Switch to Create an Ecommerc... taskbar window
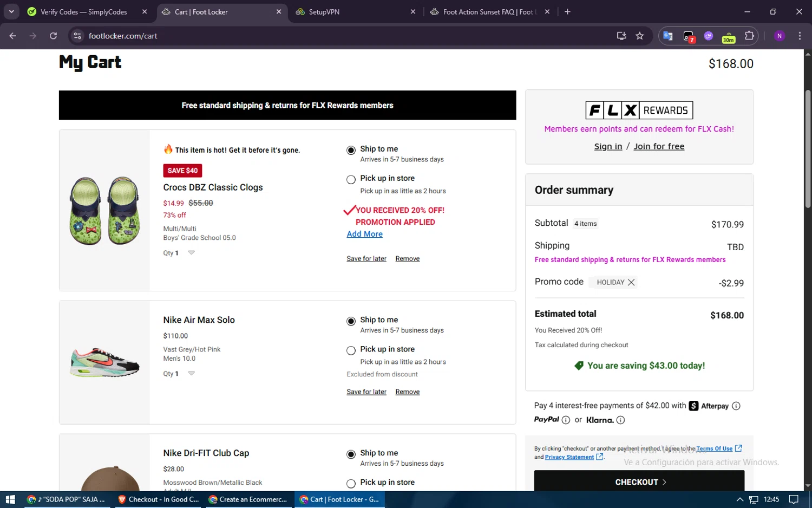Image resolution: width=812 pixels, height=508 pixels. [248, 499]
